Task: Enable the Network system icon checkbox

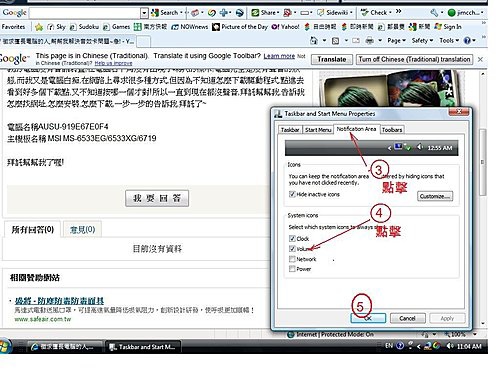Action: coord(292,259)
